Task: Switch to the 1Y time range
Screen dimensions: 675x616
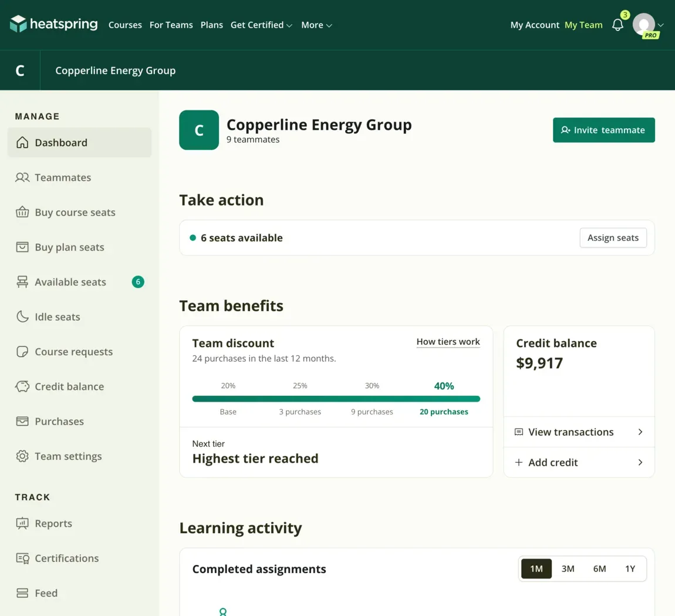Action: (x=630, y=569)
